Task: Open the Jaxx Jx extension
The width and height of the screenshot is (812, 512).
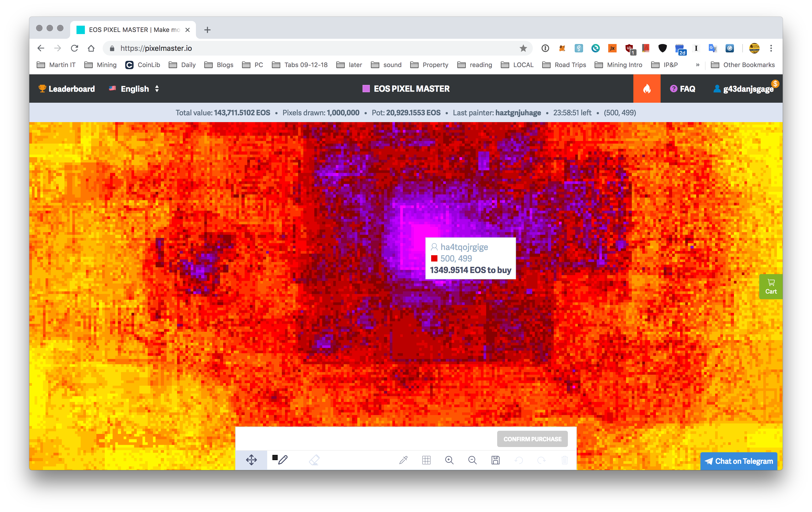Action: click(x=612, y=48)
